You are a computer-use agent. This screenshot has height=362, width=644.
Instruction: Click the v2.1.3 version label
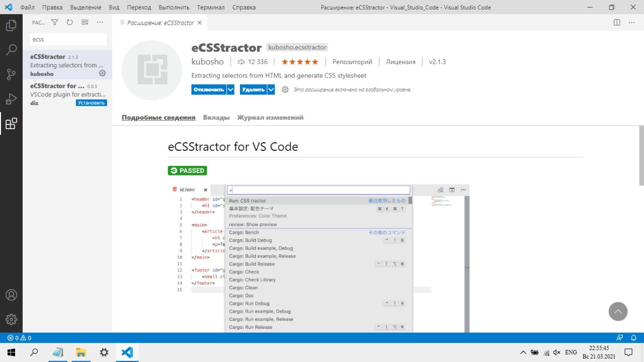point(437,62)
